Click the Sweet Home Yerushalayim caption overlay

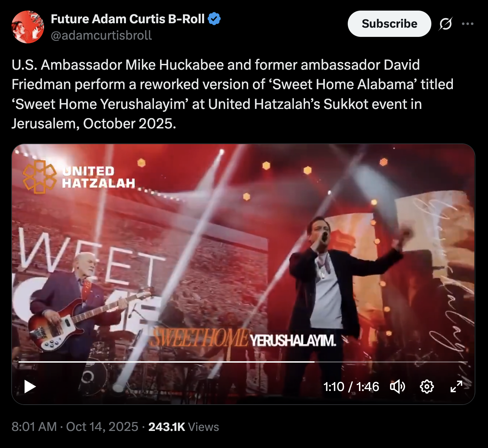[243, 339]
